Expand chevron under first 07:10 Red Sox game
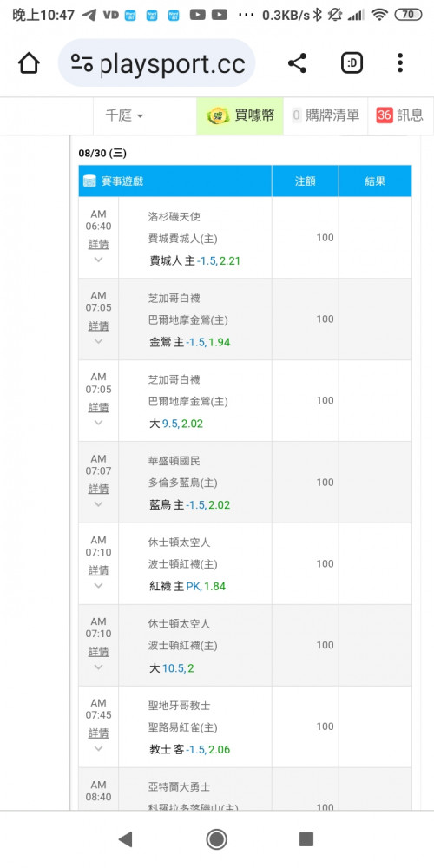Viewport: 434px width, 868px height. coord(99,586)
